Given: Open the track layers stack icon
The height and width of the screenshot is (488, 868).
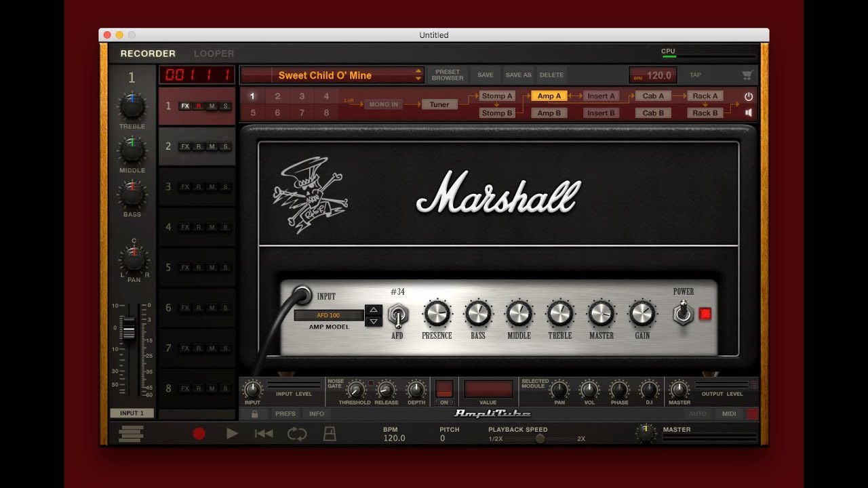Looking at the screenshot, I should 131,434.
